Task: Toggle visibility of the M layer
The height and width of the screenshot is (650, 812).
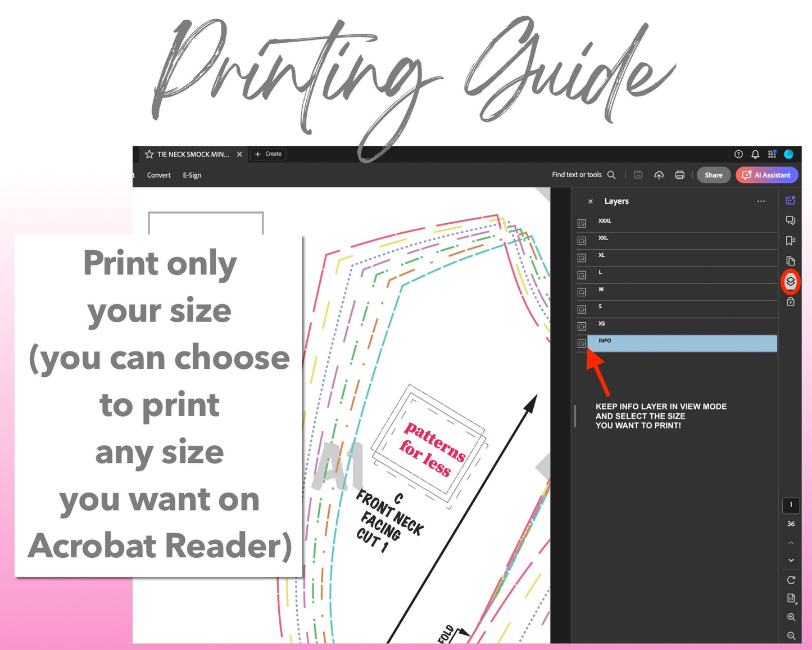Action: coord(582,292)
